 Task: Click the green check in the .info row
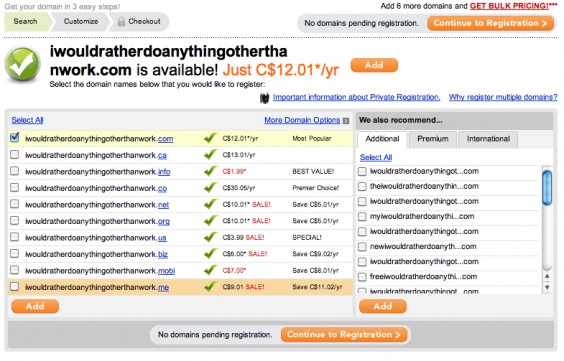[210, 172]
